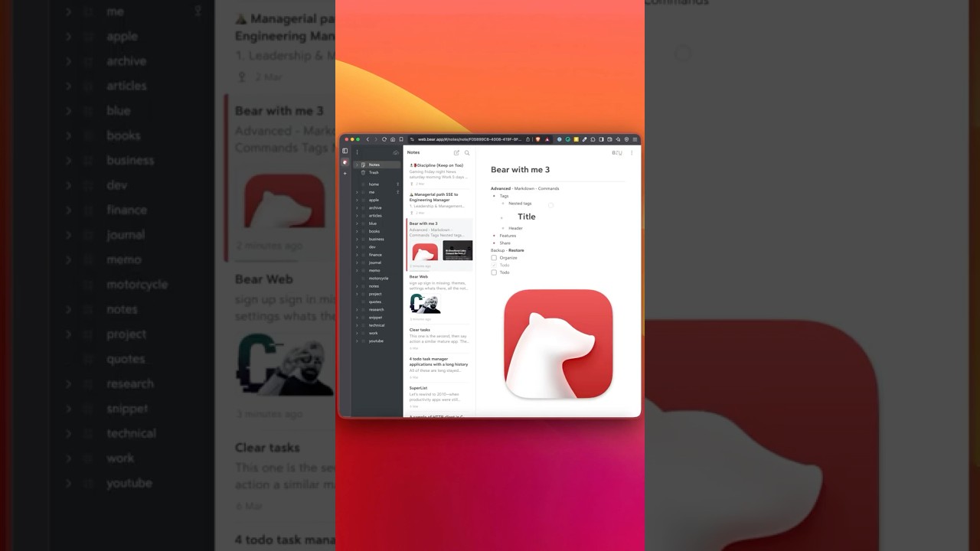Open the Brave wallet icon
Screen dimensions: 980x551
click(x=609, y=139)
